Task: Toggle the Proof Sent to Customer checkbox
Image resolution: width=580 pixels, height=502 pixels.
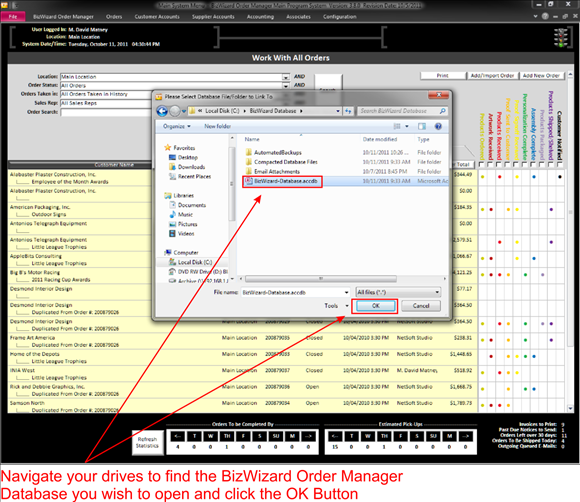Action: 508,164
